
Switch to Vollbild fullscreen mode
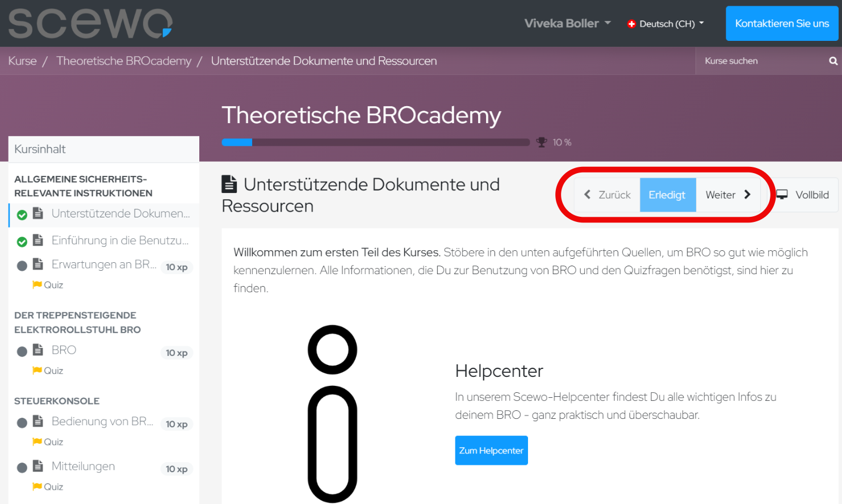point(803,195)
